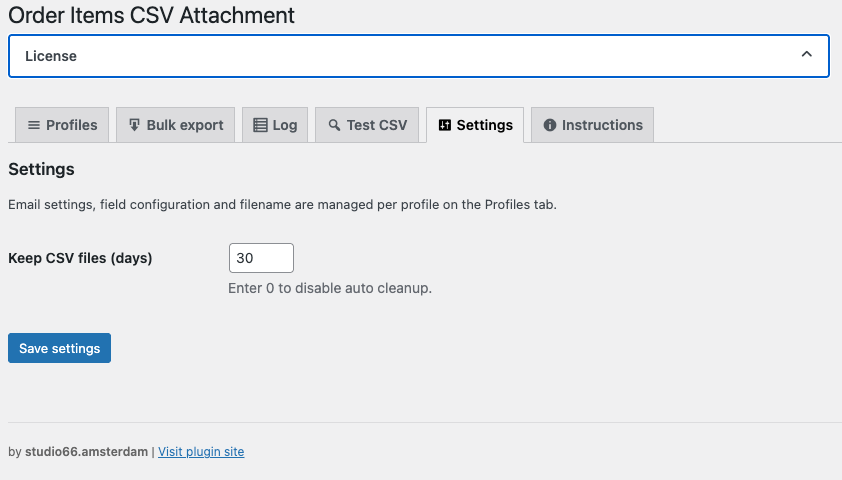The image size is (842, 480).
Task: Click the table icon on Log tab
Action: [x=260, y=125]
